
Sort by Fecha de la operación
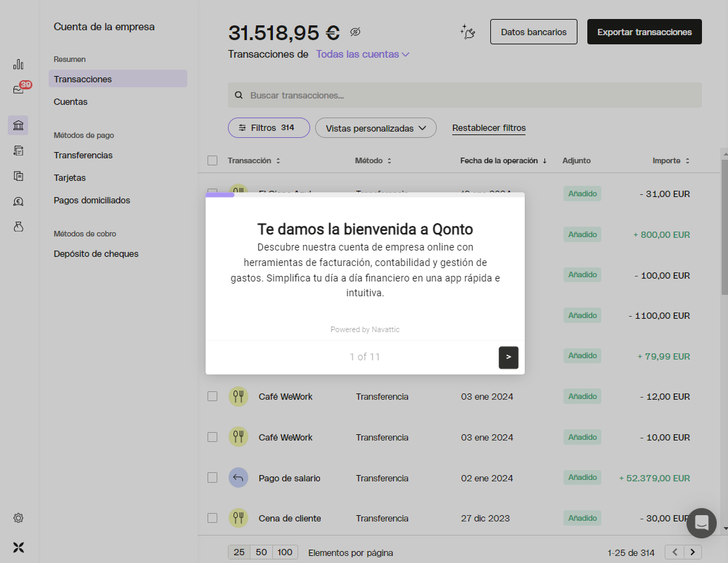point(504,160)
